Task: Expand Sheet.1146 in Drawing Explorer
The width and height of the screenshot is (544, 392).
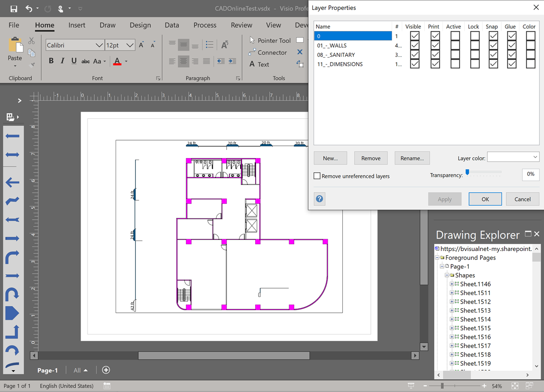Action: tap(452, 284)
